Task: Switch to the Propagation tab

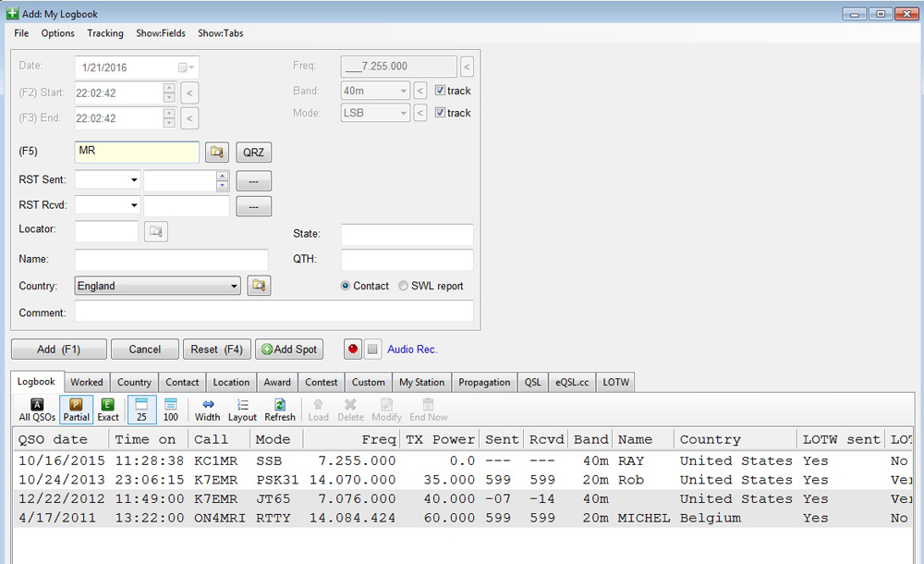Action: tap(484, 382)
